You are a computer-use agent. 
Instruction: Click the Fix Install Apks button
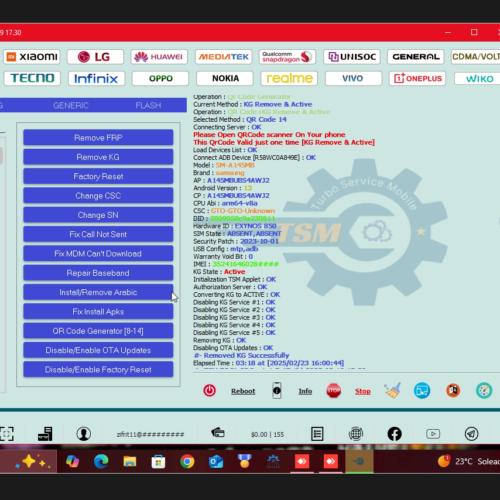98,311
